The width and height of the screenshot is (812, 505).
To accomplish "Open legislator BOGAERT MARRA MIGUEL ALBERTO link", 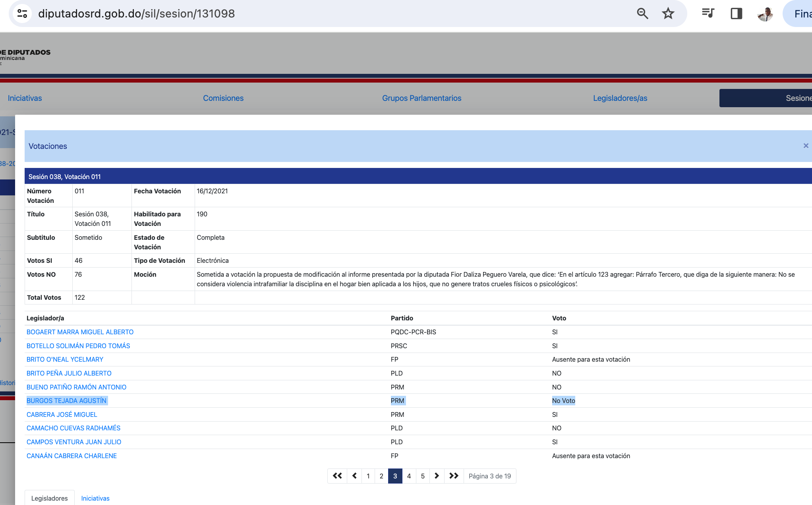I will 80,332.
